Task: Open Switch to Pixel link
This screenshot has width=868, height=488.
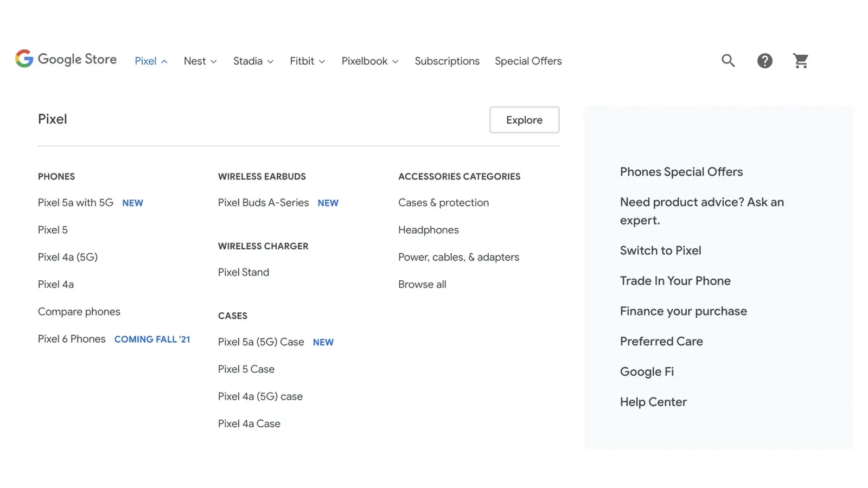Action: click(661, 251)
